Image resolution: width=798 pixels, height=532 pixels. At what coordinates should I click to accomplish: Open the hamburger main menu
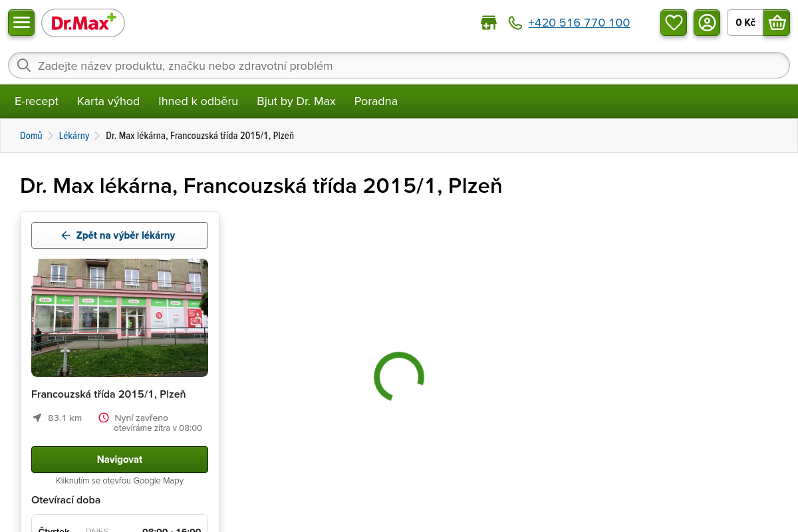click(x=21, y=23)
